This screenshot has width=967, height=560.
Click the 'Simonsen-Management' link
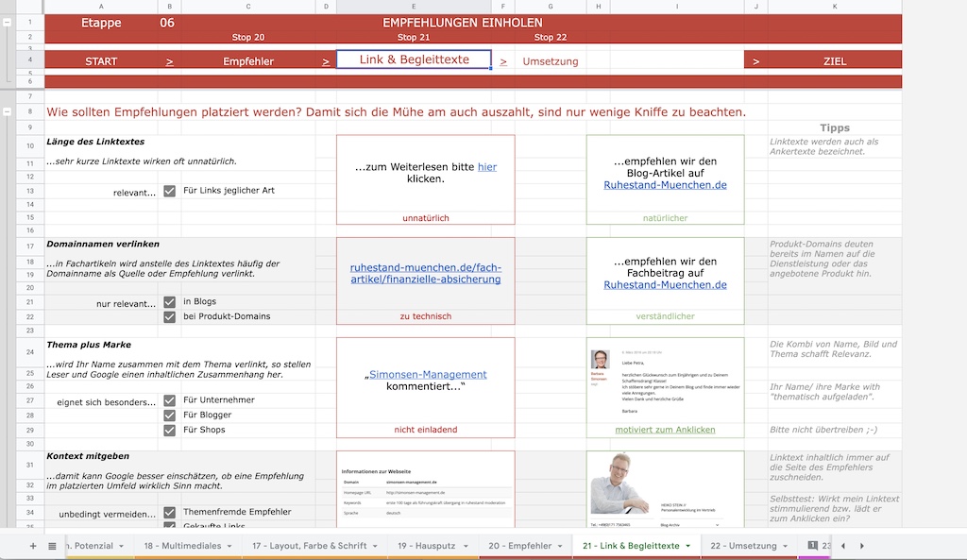click(428, 374)
